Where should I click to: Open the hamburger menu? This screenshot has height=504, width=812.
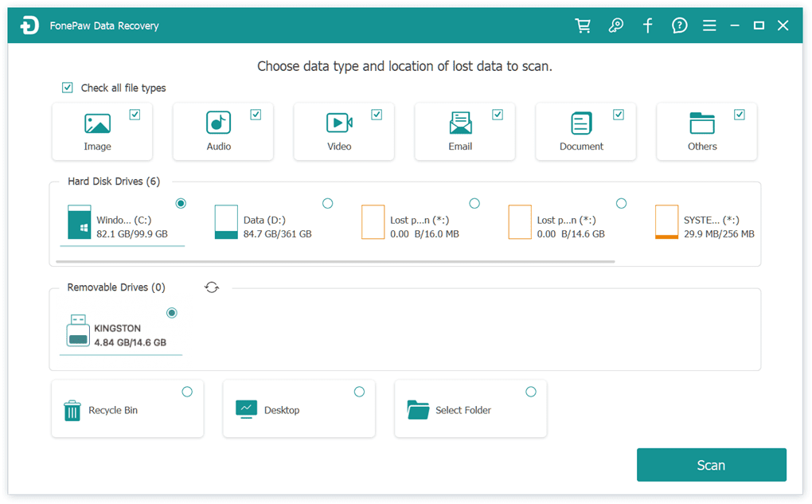click(709, 25)
